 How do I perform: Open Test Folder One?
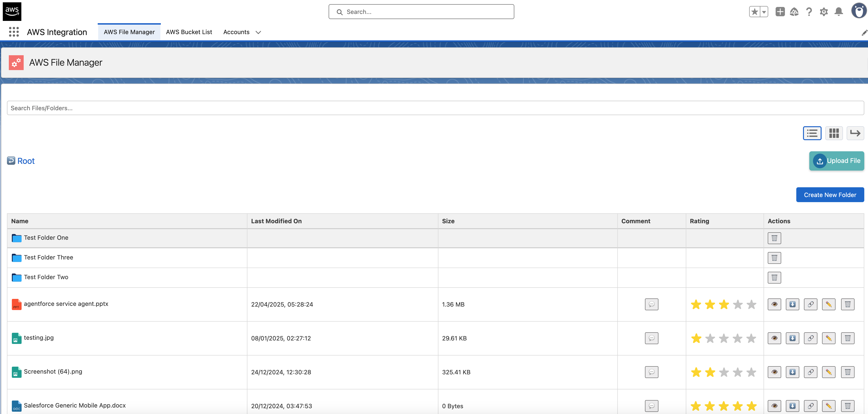pos(46,238)
